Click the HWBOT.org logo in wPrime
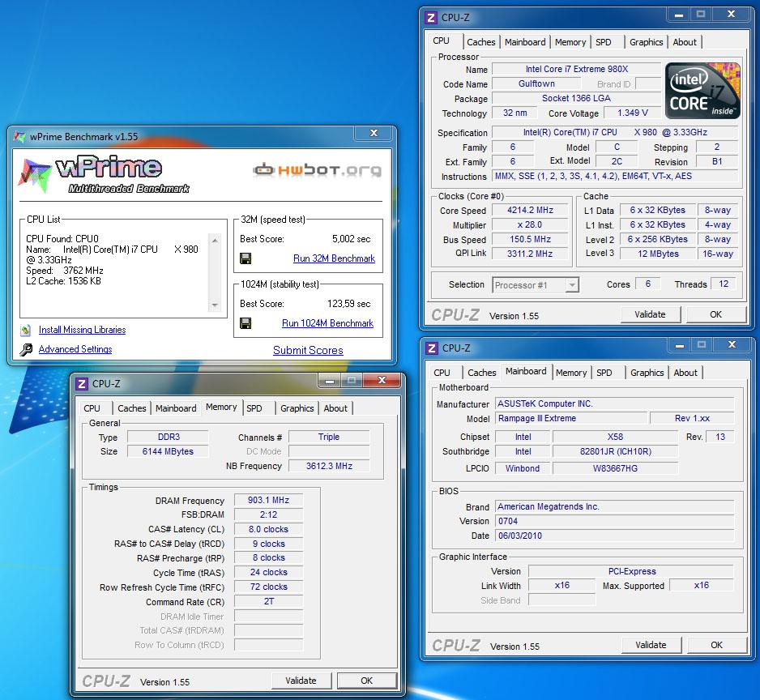Image resolution: width=760 pixels, height=700 pixels. coord(318,169)
